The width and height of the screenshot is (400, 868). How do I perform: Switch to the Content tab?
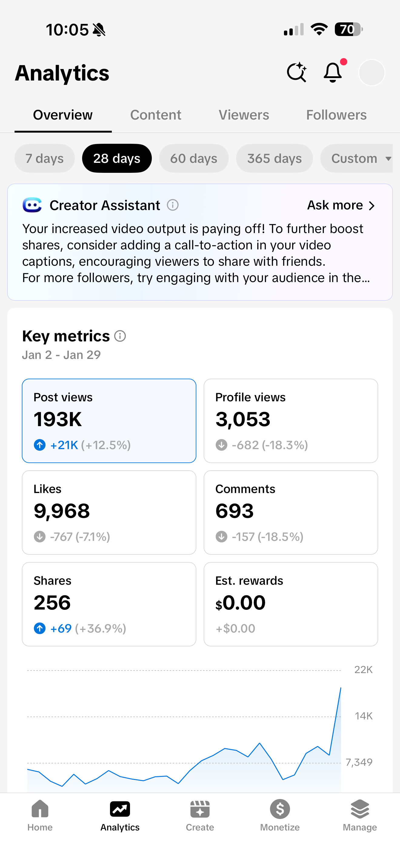pos(155,115)
